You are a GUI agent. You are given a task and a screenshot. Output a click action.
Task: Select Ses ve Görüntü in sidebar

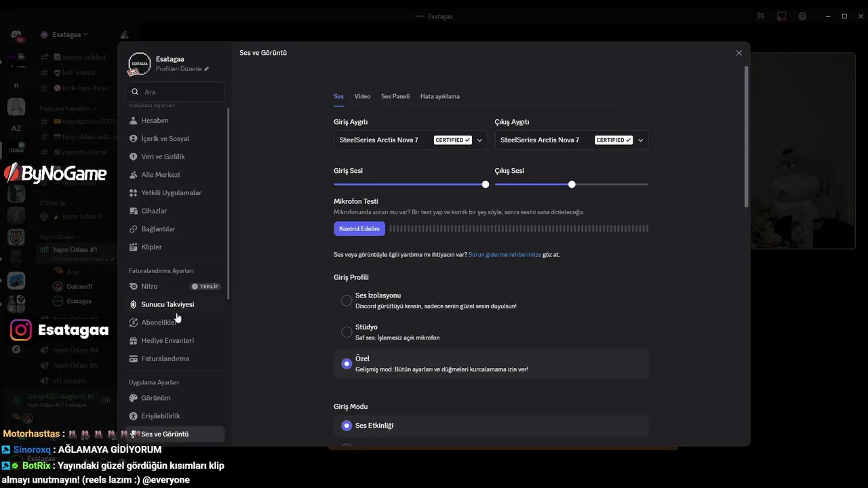coord(175,434)
